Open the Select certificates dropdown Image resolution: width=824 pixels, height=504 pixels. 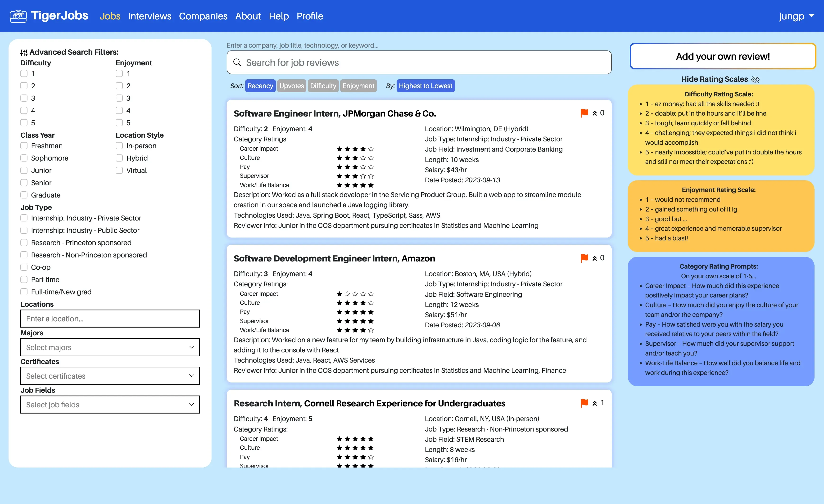110,376
